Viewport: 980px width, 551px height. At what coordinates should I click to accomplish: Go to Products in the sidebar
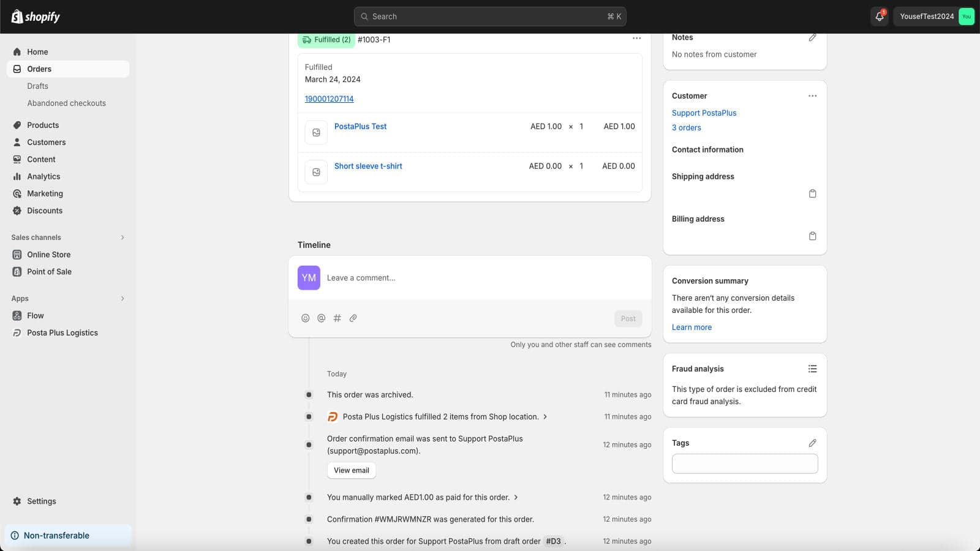click(43, 125)
